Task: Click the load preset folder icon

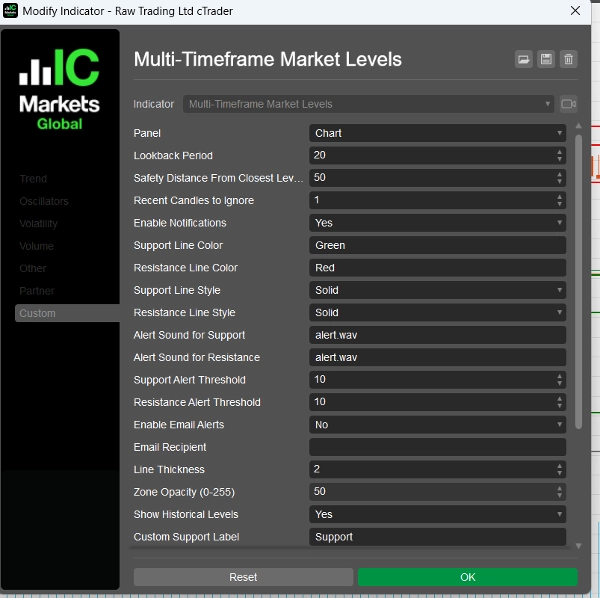Action: (x=523, y=59)
